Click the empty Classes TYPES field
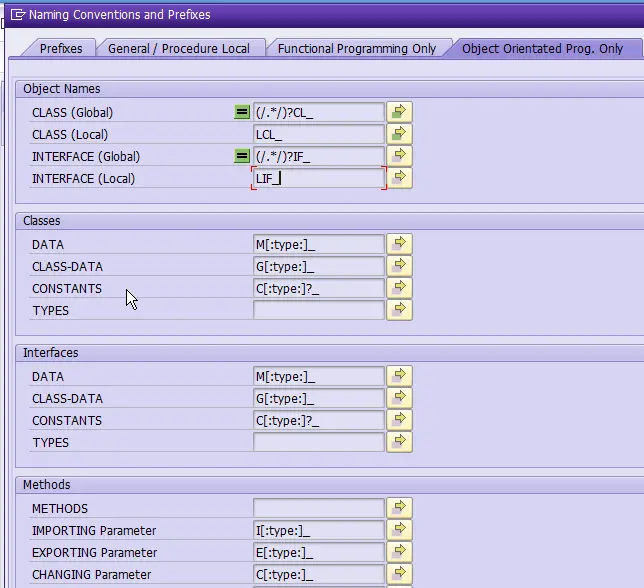The width and height of the screenshot is (644, 588). (319, 310)
